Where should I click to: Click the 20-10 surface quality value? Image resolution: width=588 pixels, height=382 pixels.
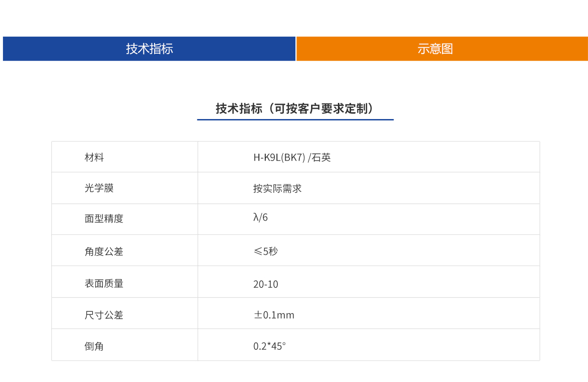pyautogui.click(x=265, y=284)
